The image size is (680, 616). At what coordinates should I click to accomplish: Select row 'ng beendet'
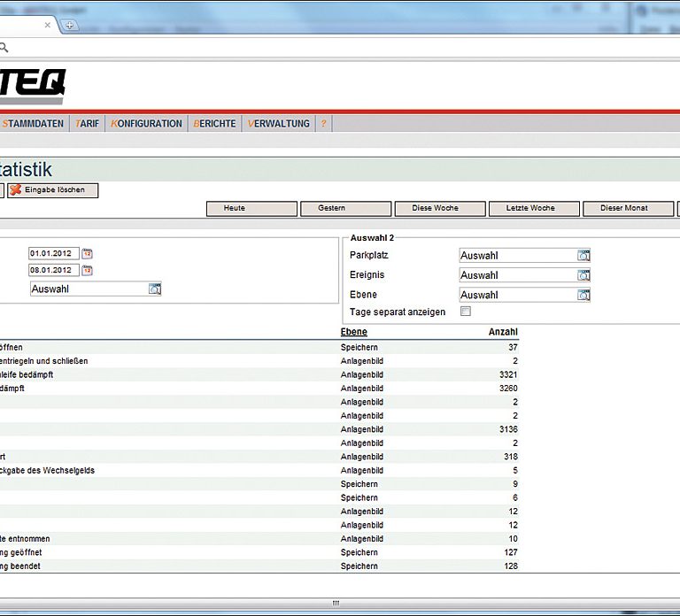259,566
